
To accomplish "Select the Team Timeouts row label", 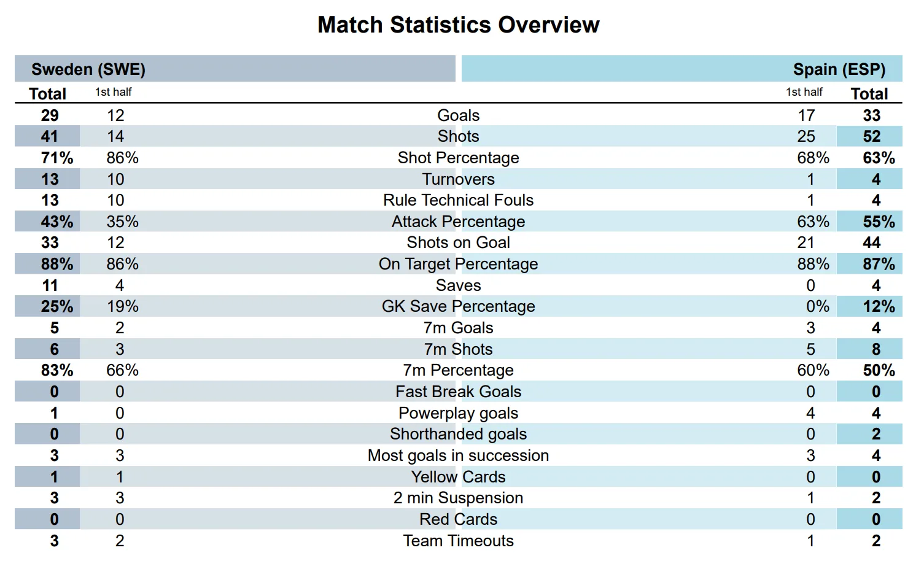I will (458, 541).
